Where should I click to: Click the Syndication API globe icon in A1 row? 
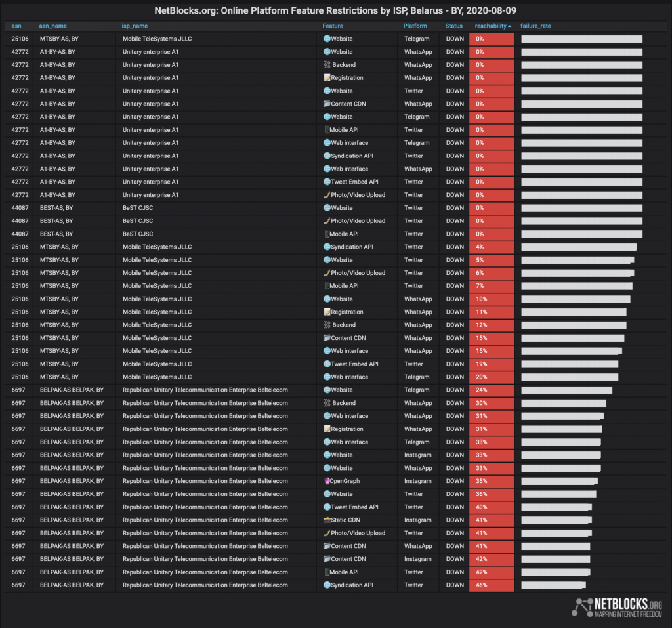tap(327, 156)
